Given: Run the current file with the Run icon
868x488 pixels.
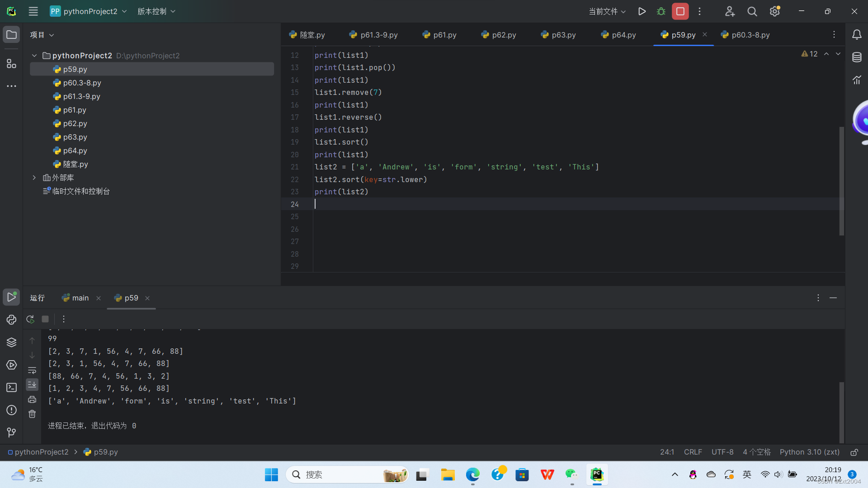Looking at the screenshot, I should tap(642, 11).
